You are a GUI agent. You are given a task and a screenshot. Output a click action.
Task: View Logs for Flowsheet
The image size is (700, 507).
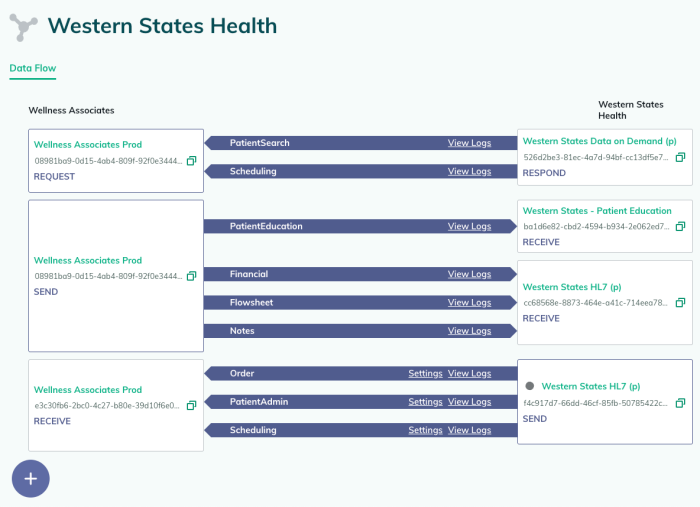point(469,303)
